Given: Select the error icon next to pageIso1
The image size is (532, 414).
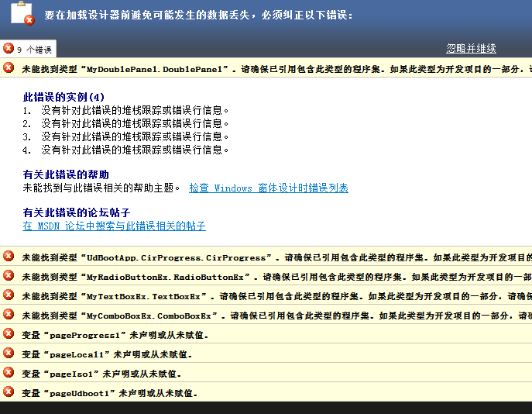Looking at the screenshot, I should click(x=9, y=373).
